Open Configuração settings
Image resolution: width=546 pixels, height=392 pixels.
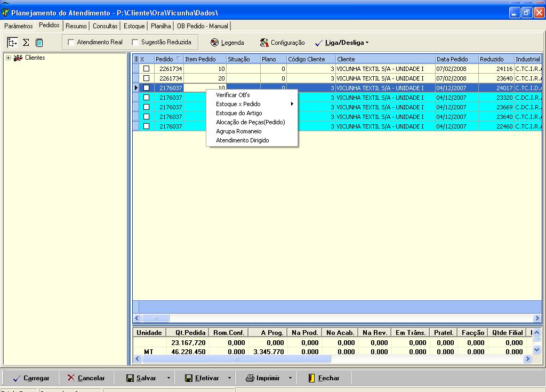(x=282, y=43)
